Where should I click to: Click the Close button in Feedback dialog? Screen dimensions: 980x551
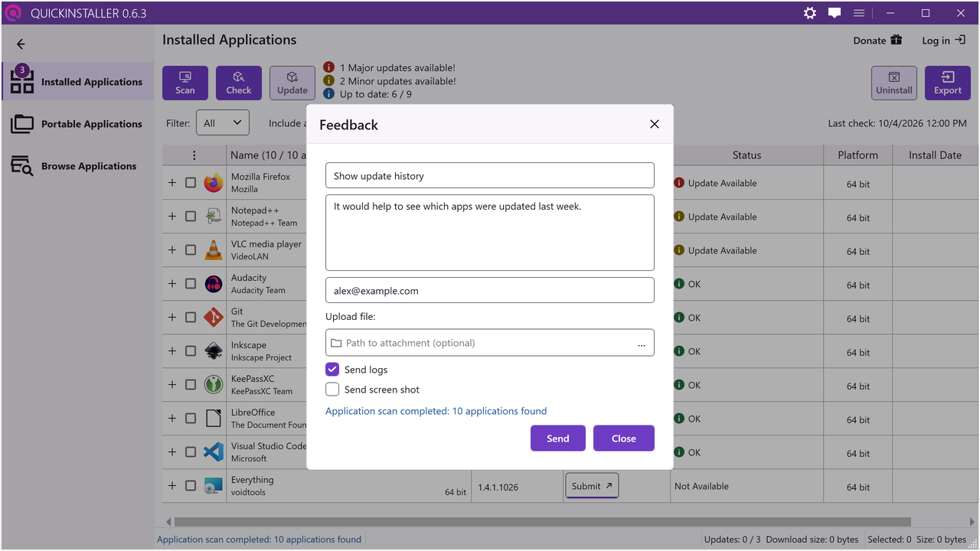coord(624,439)
